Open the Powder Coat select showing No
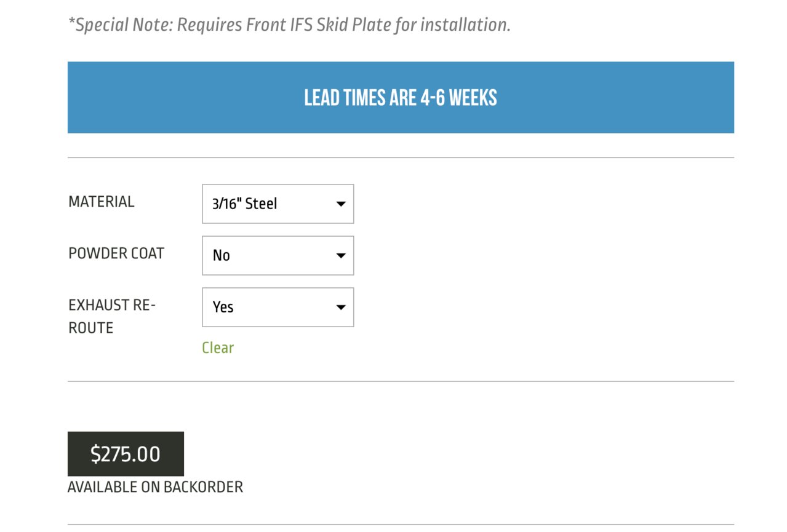Screen dimensions: 787x532 tap(278, 255)
